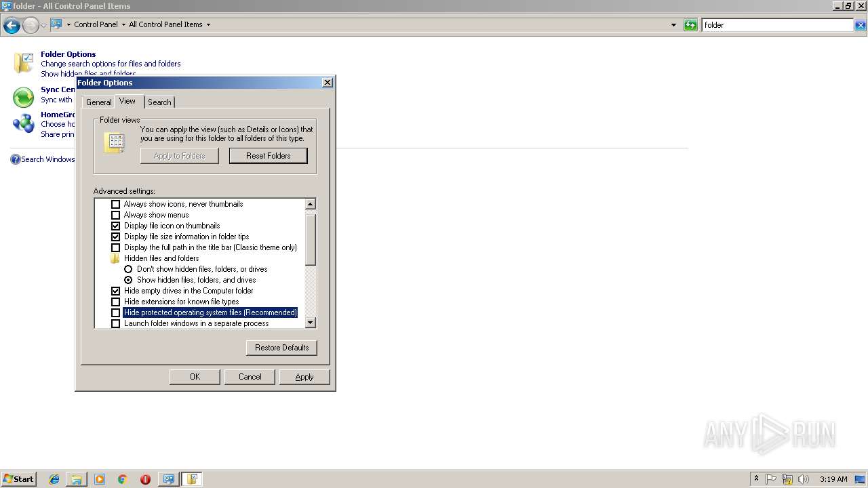
Task: Click the Folder views folder icon
Action: tap(115, 142)
